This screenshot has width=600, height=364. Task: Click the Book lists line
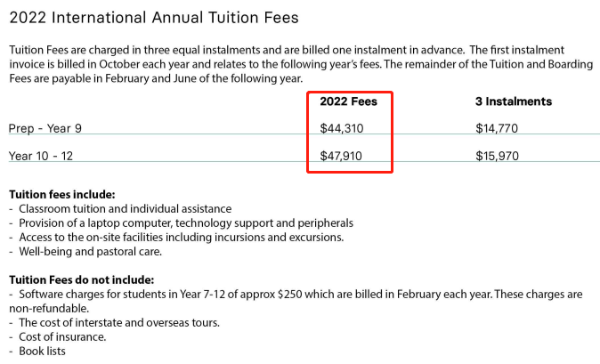pos(37,351)
